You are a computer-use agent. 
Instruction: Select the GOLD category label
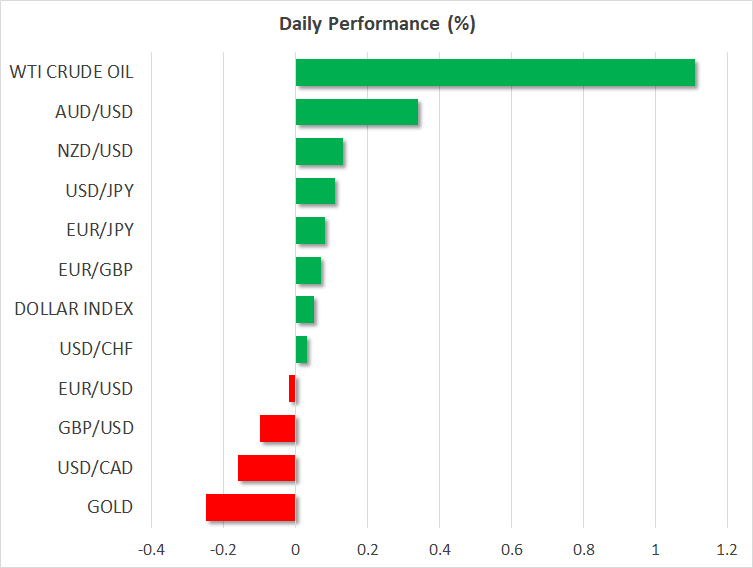110,507
